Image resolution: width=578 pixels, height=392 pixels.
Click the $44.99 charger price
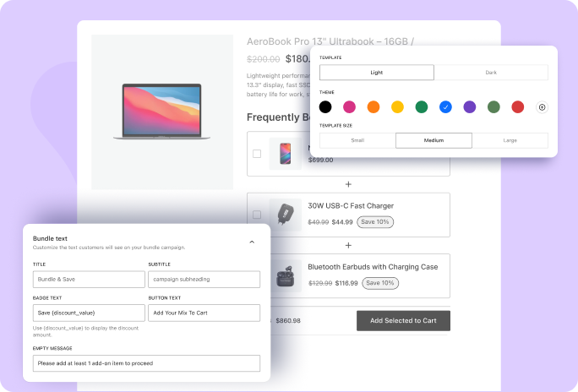click(x=342, y=222)
